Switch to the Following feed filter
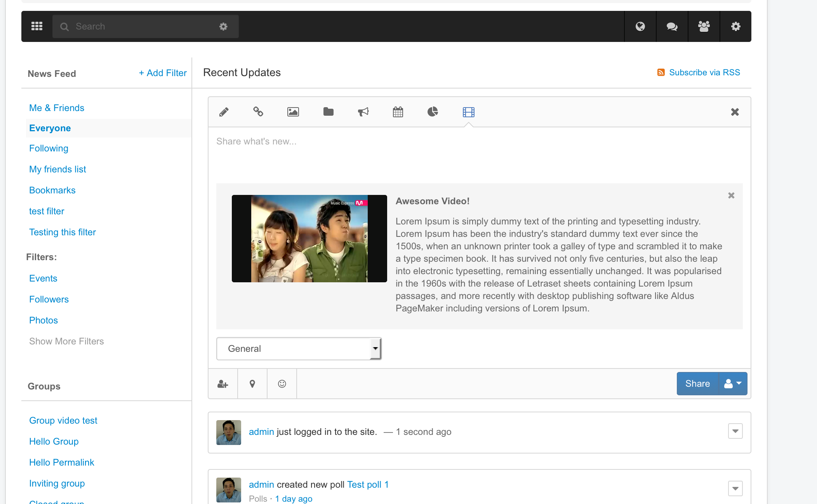This screenshot has height=504, width=817. click(49, 148)
